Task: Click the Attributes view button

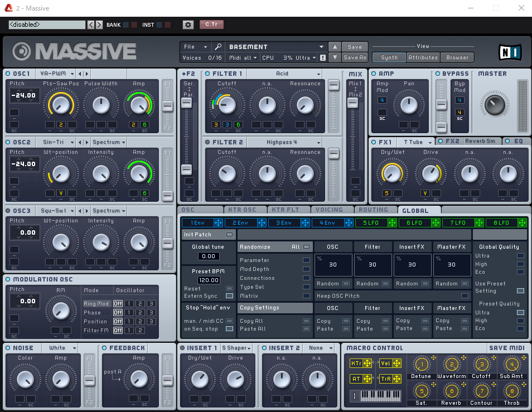Action: point(423,57)
